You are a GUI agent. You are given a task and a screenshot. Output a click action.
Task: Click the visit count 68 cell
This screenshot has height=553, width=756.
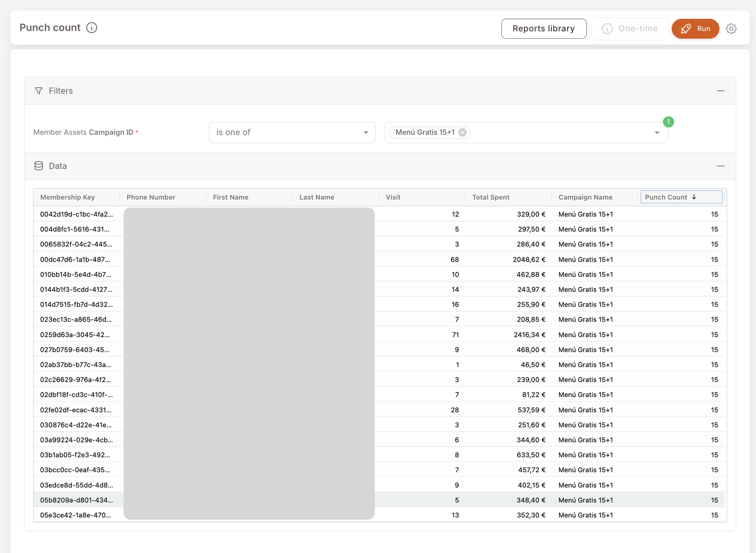[455, 260]
